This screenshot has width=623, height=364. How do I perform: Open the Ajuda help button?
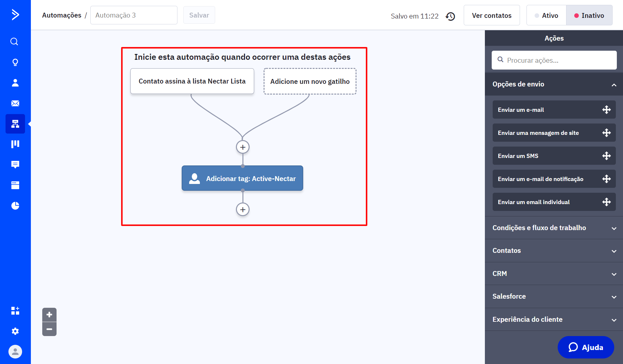[x=586, y=347]
